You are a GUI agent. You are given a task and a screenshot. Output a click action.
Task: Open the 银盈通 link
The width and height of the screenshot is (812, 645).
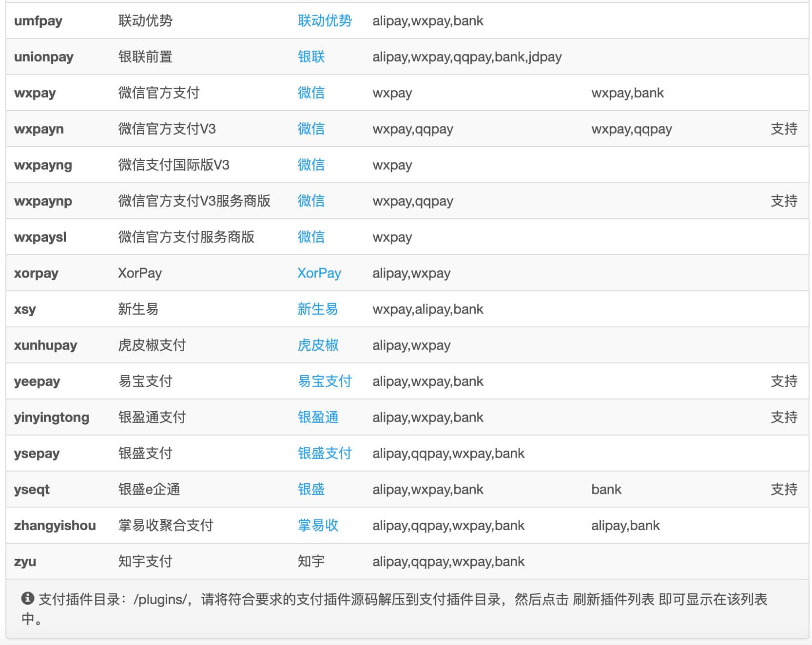pyautogui.click(x=318, y=417)
